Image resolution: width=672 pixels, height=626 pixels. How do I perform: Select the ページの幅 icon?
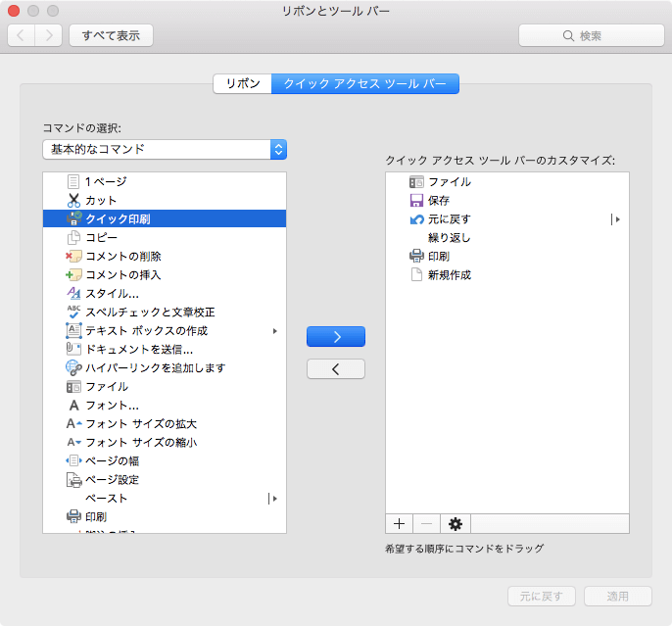[x=73, y=460]
